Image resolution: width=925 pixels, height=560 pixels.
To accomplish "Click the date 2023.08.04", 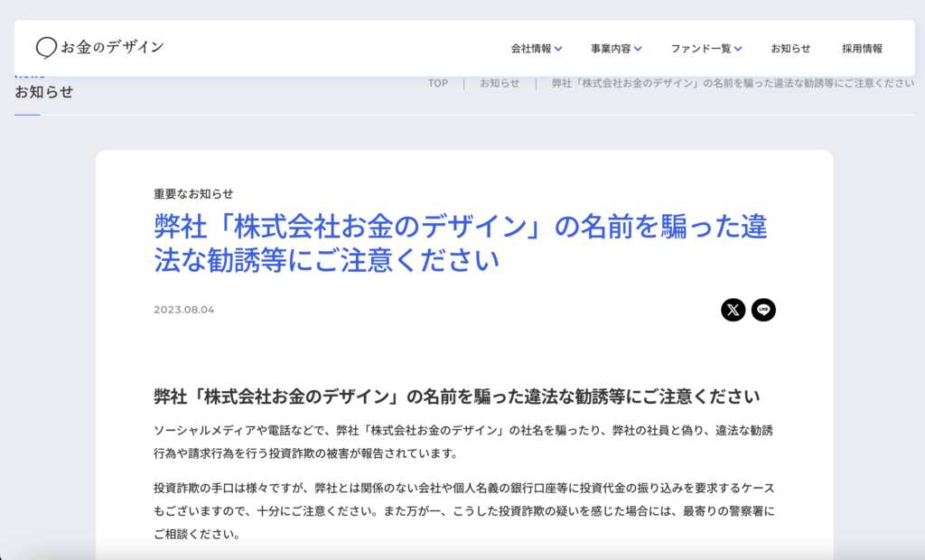I will click(x=184, y=310).
